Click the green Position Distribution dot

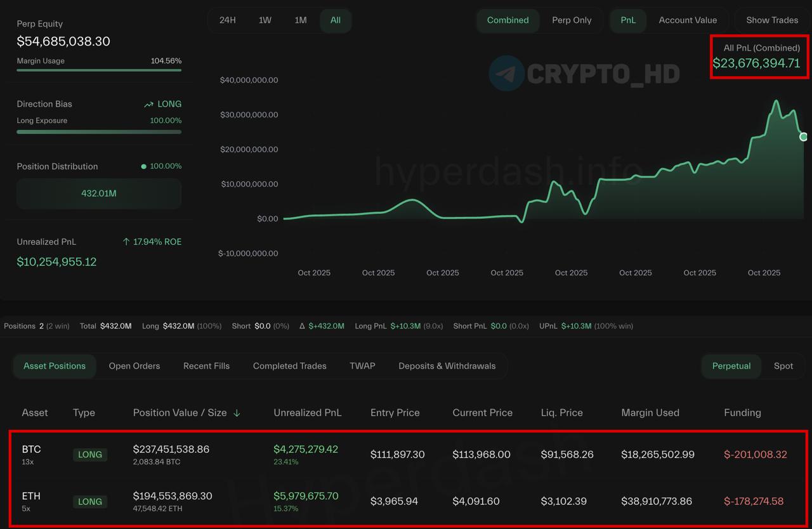(144, 166)
